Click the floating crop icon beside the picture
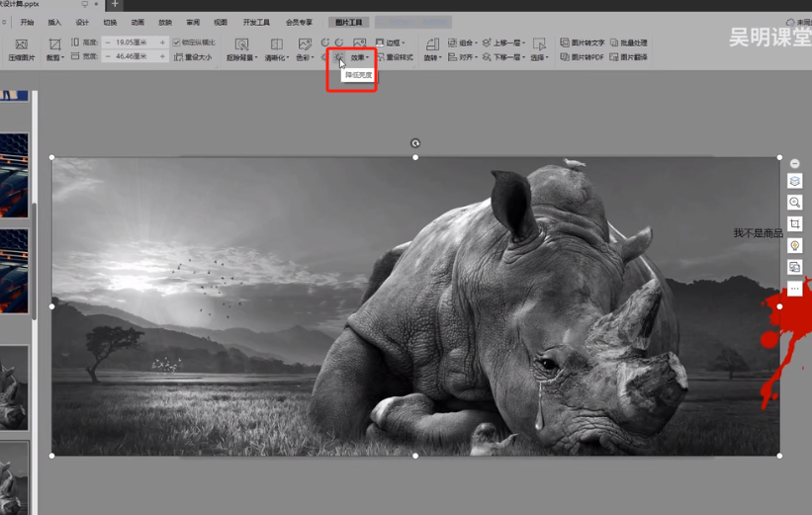Screen dimensions: 812x515 795,224
